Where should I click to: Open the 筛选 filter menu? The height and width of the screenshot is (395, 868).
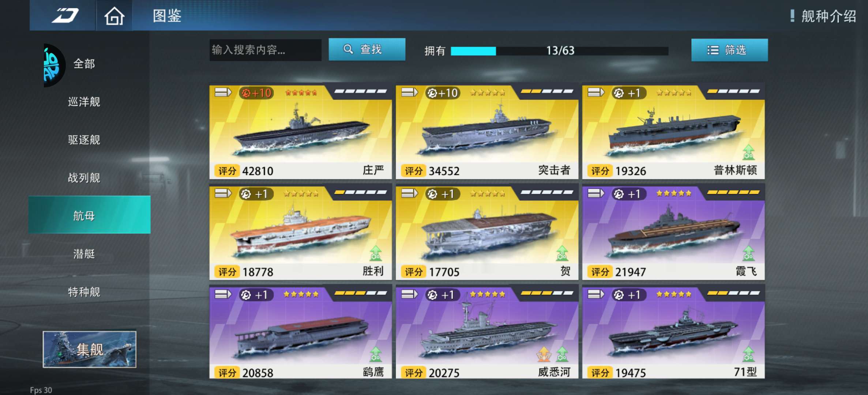[729, 50]
